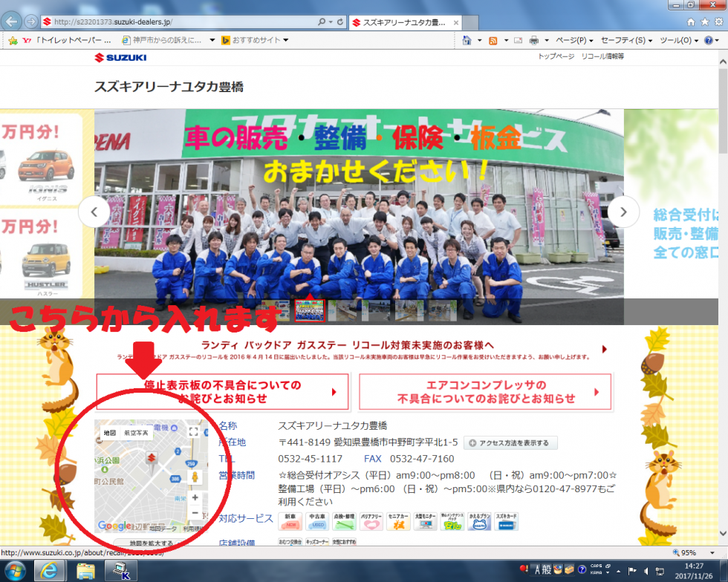Click the 新車 service icon
This screenshot has height=582, width=728.
point(290,522)
